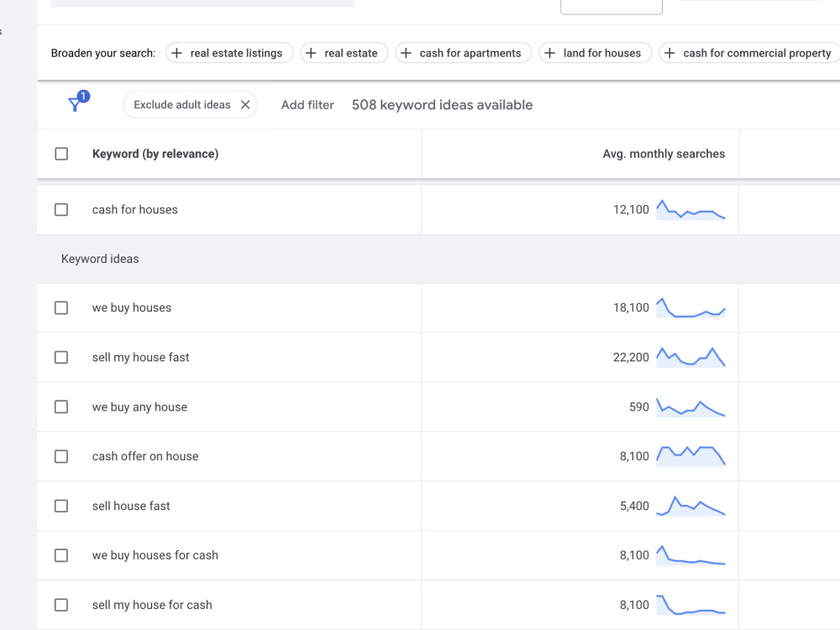This screenshot has height=630, width=840.
Task: Click the 'we buy houses for cash' keyword
Action: click(x=155, y=555)
